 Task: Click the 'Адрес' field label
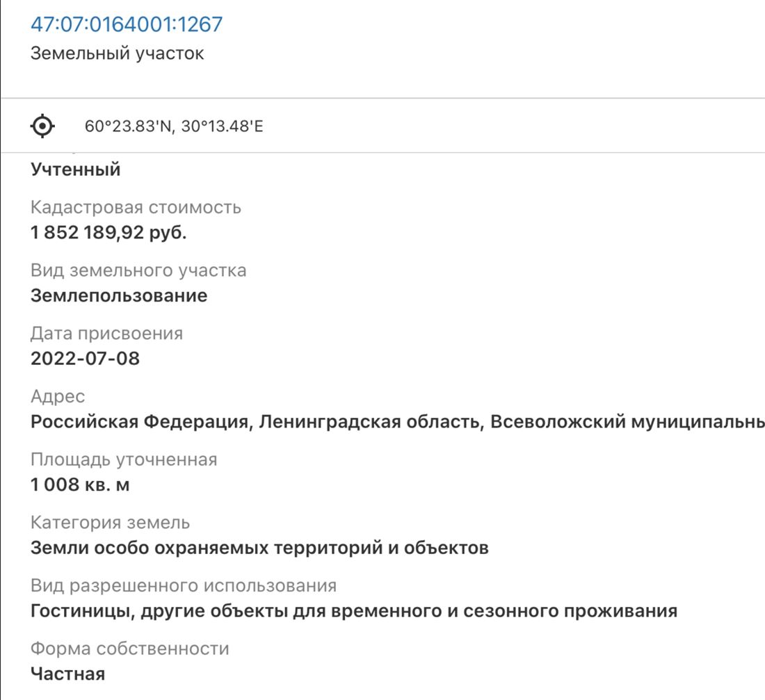click(58, 397)
